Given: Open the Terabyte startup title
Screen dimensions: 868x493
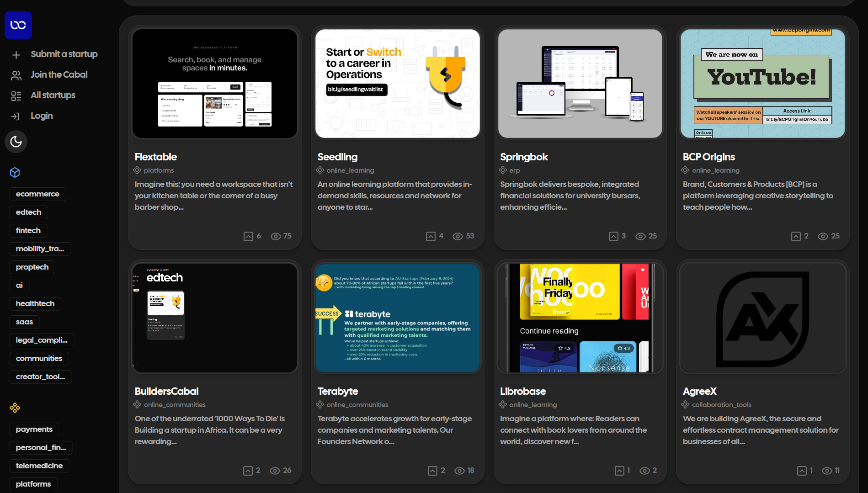Looking at the screenshot, I should [x=338, y=391].
